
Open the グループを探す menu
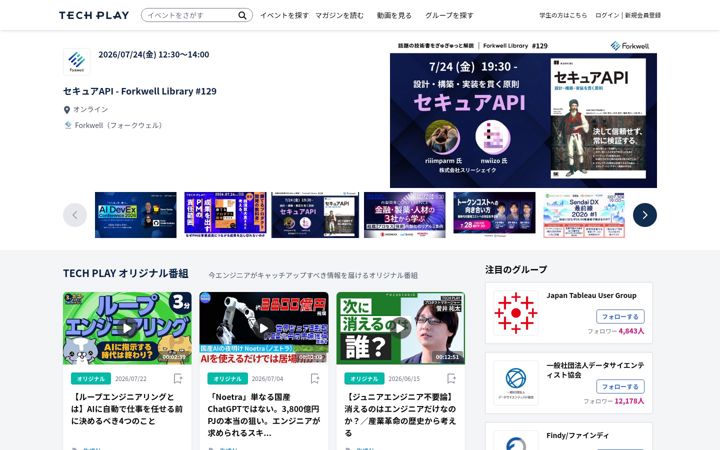pos(449,15)
